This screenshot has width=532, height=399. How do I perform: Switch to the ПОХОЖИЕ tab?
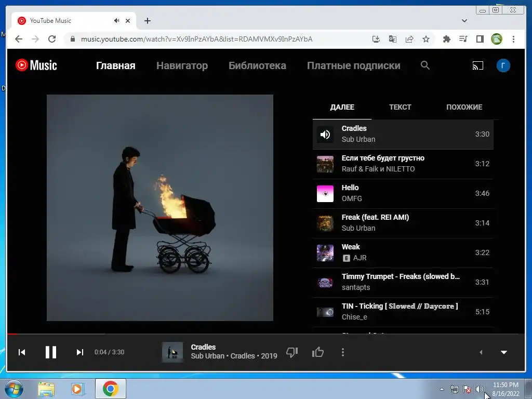[464, 107]
